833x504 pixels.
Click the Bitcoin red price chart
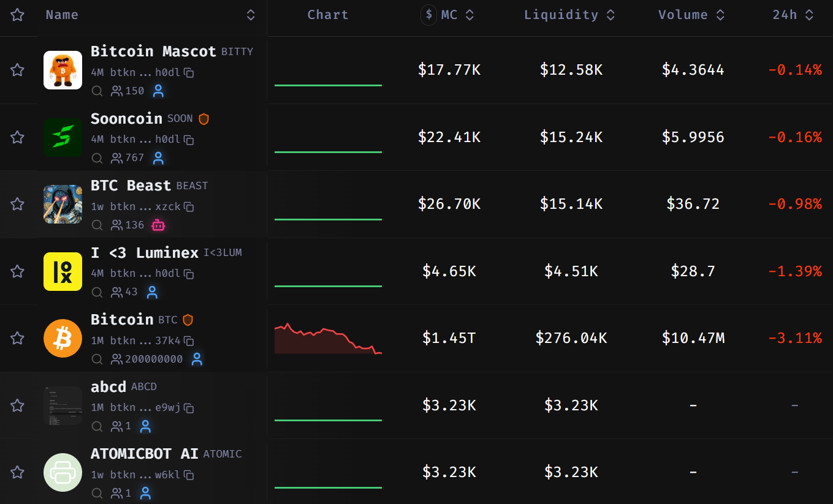pos(328,339)
